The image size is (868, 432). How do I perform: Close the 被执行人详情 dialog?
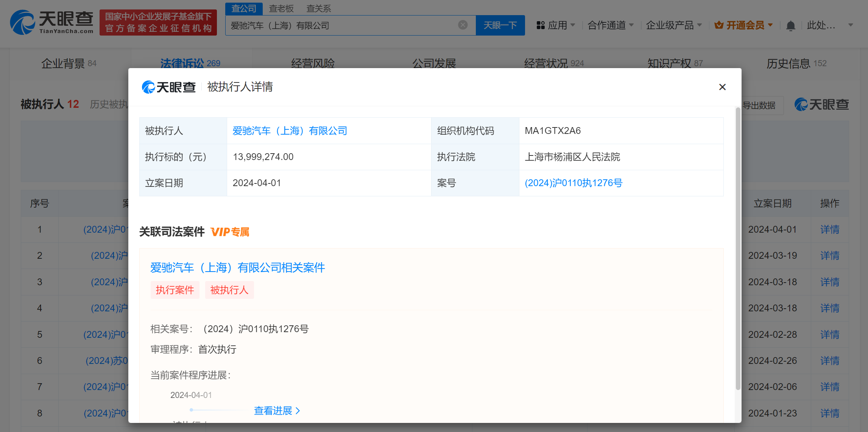tap(722, 87)
